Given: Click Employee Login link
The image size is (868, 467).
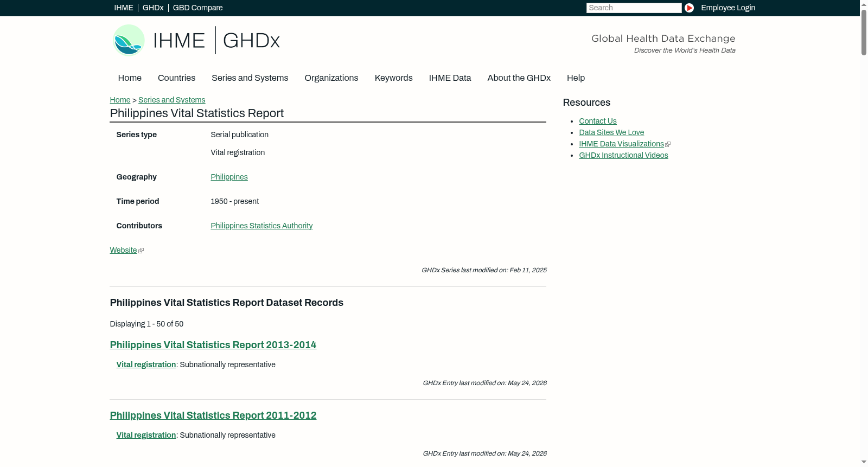Looking at the screenshot, I should [728, 8].
